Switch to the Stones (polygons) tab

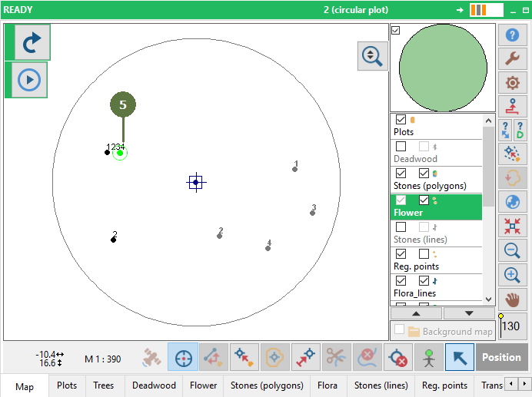[x=267, y=385]
